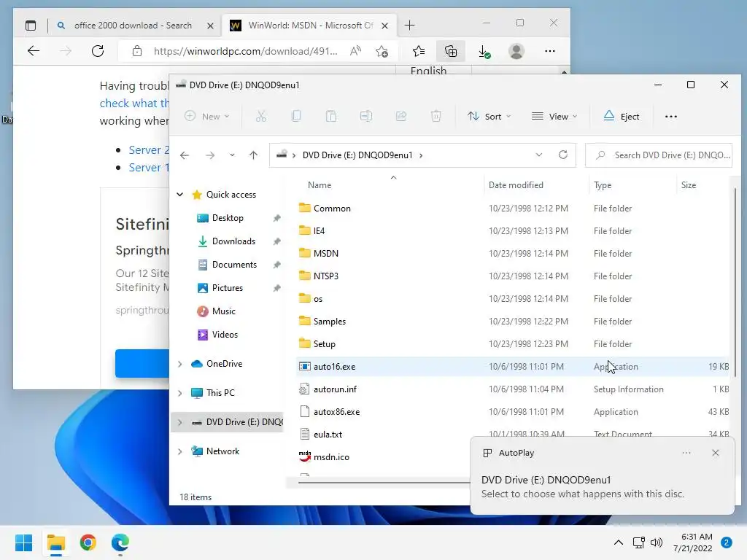Image resolution: width=747 pixels, height=560 pixels.
Task: Click the Cut scissors icon in Explorer toolbar
Action: click(x=261, y=116)
